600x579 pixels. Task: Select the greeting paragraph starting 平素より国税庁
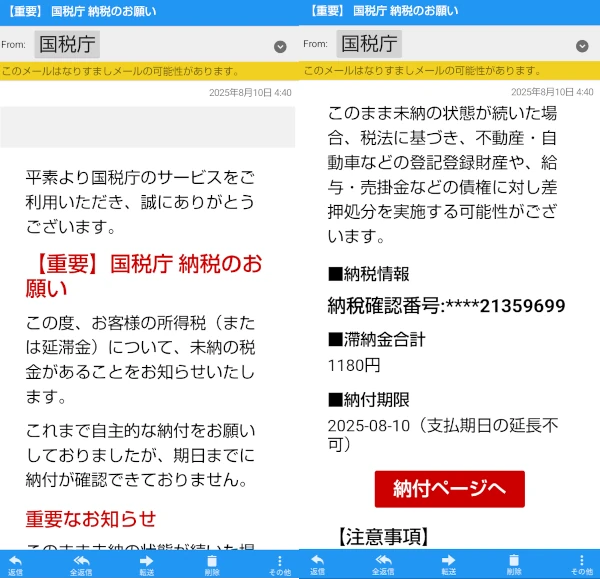tap(140, 202)
